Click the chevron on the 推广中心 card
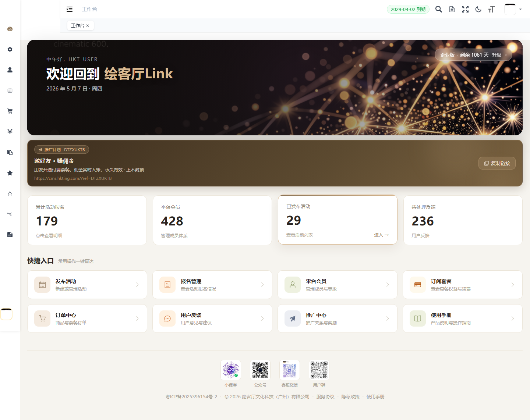 click(x=388, y=318)
